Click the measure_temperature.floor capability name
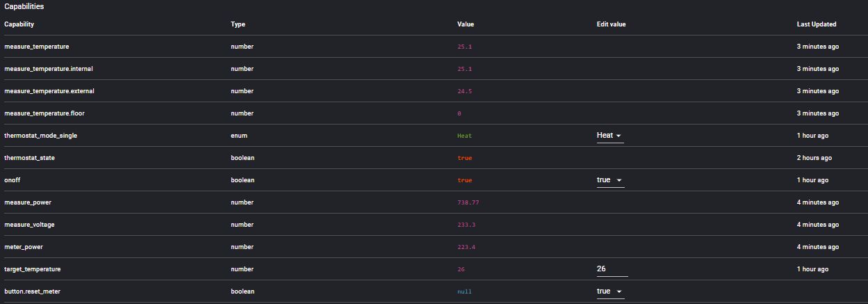Viewport: 868px width, 304px height. coord(44,113)
